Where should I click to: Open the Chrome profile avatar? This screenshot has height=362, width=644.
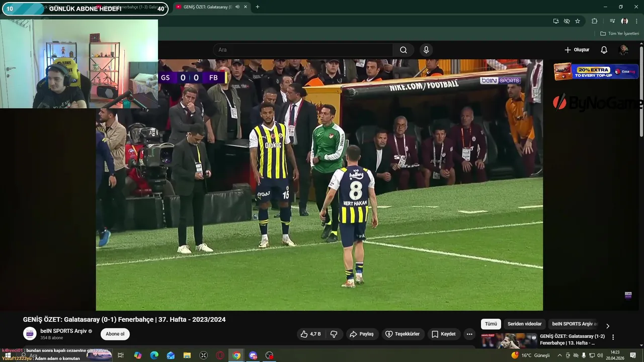coord(624,21)
